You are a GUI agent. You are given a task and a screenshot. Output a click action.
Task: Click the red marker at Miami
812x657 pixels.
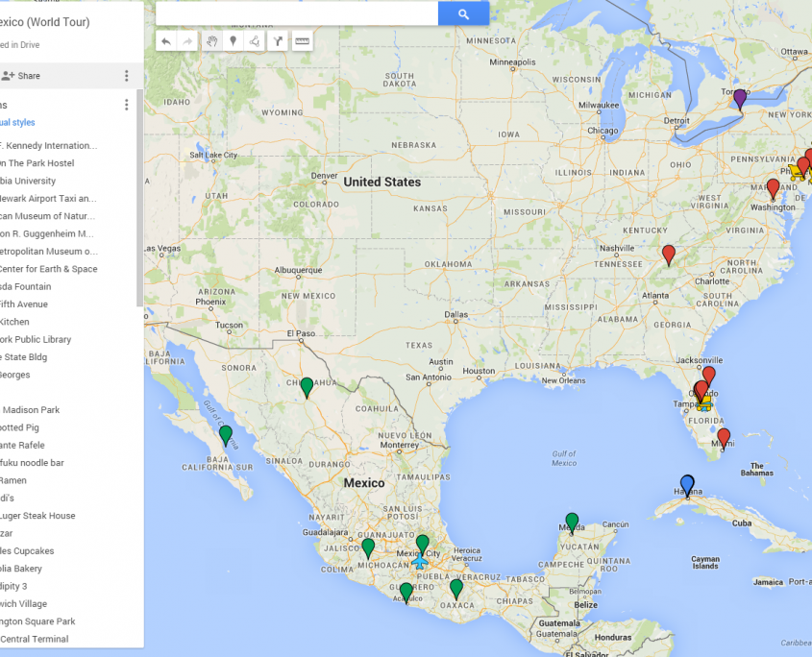pyautogui.click(x=724, y=437)
